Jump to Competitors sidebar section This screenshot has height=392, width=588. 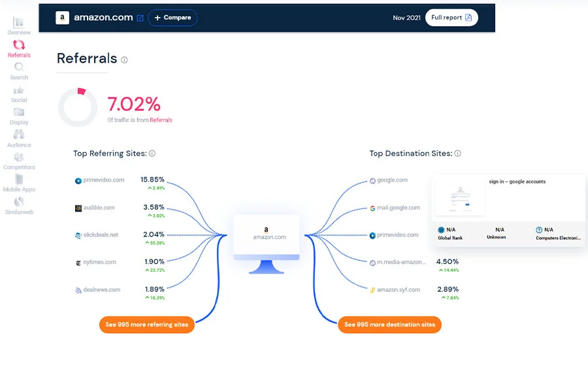point(19,161)
